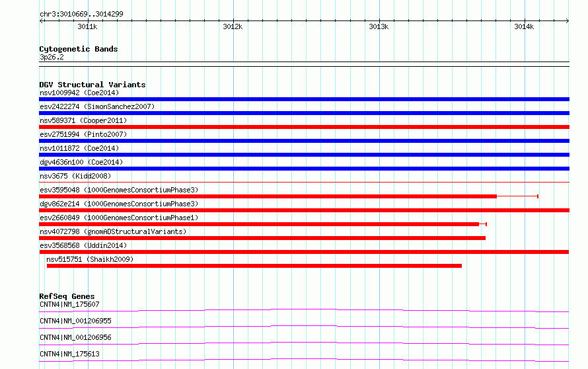Open CNTN4|NM_175607 transcript label
This screenshot has width=588, height=369.
tap(69, 304)
